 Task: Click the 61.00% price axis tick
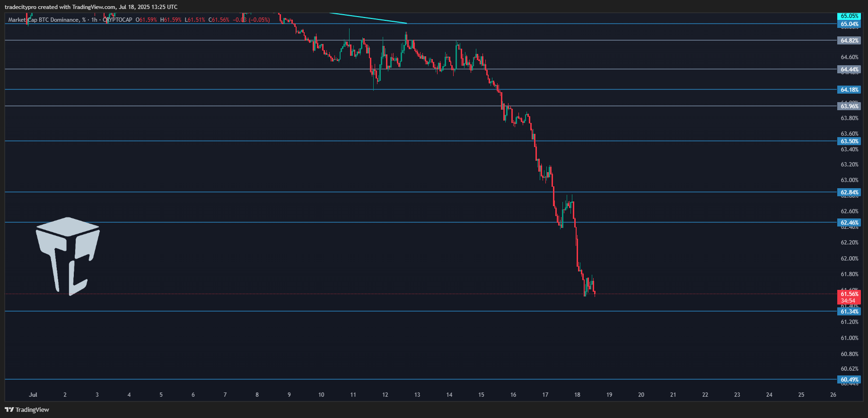click(849, 338)
